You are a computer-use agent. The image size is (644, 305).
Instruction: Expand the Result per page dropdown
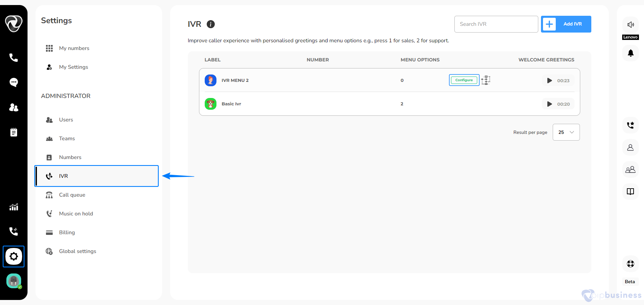coord(566,132)
